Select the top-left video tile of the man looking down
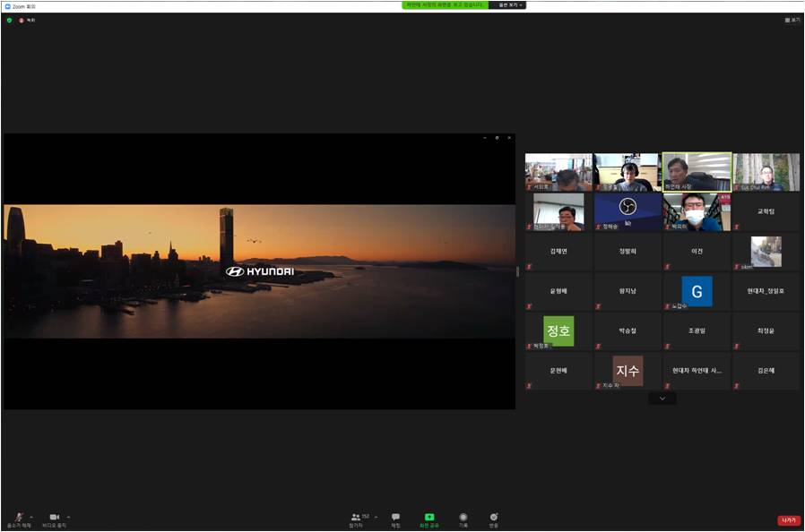Viewport: 805px width, 532px height. click(x=558, y=172)
